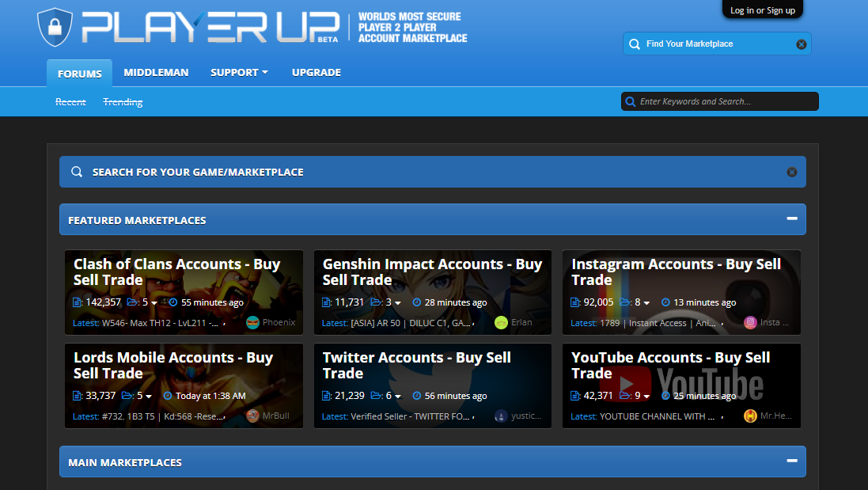Click the threads document icon on Genshin Impact card

(x=326, y=302)
